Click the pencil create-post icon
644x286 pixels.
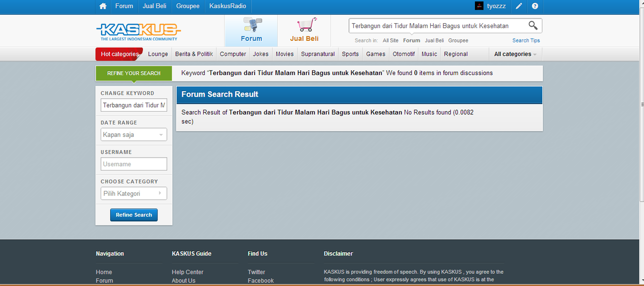point(519,6)
